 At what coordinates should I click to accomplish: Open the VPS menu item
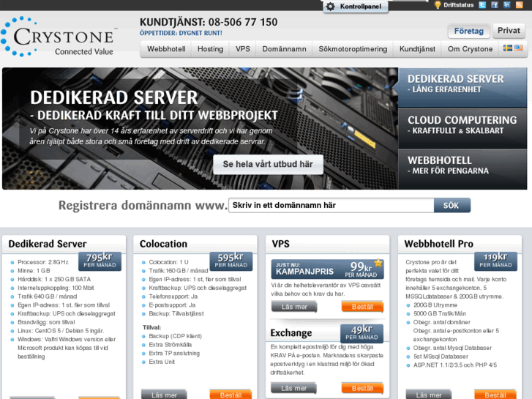coord(243,49)
